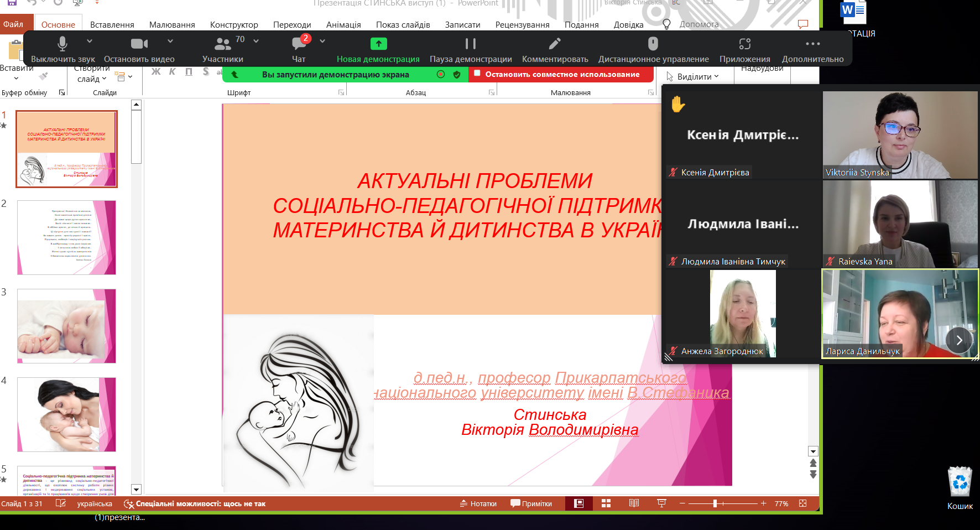Viewport: 980px width, 530px height.
Task: Select slide 4 thumbnail
Action: click(66, 415)
